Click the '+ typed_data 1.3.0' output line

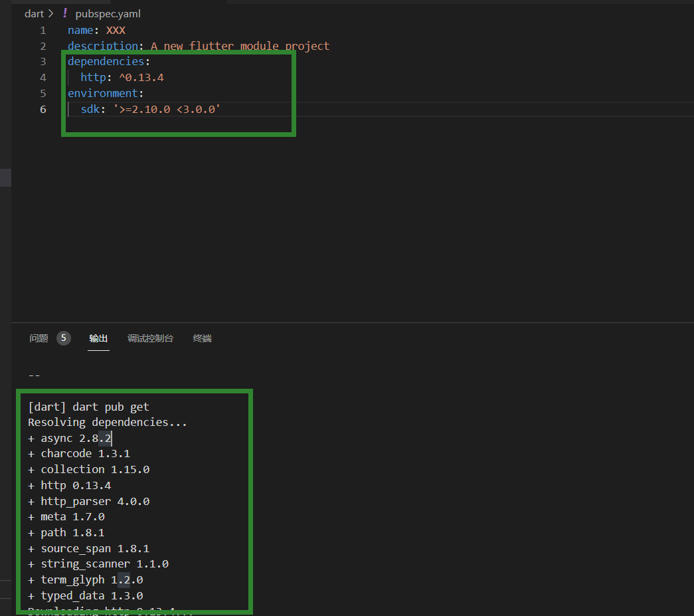click(x=86, y=596)
